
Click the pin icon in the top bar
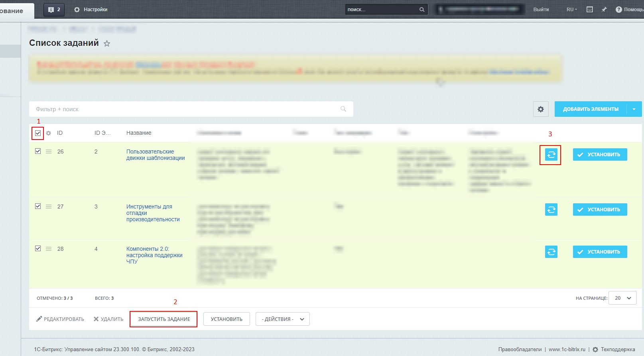604,10
